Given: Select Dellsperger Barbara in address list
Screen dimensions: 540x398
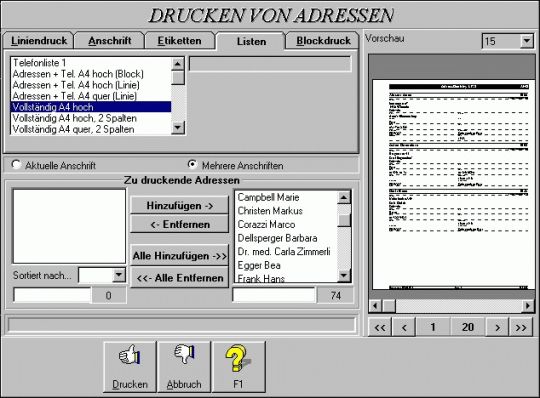Looking at the screenshot, I should point(286,238).
